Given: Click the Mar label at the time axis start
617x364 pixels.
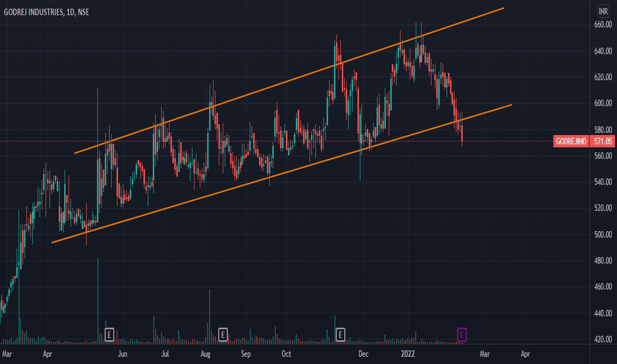Looking at the screenshot, I should coord(7,354).
